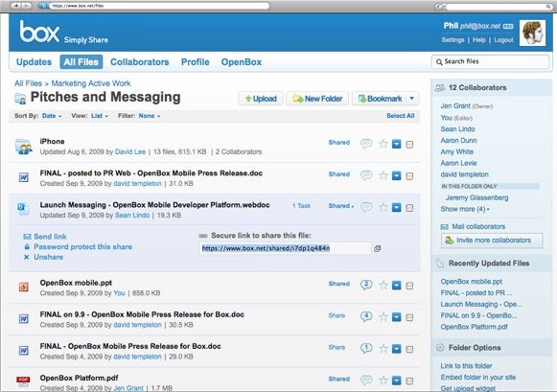Click the Word icon of PR Web release
Image resolution: width=557 pixels, height=392 pixels.
click(23, 176)
